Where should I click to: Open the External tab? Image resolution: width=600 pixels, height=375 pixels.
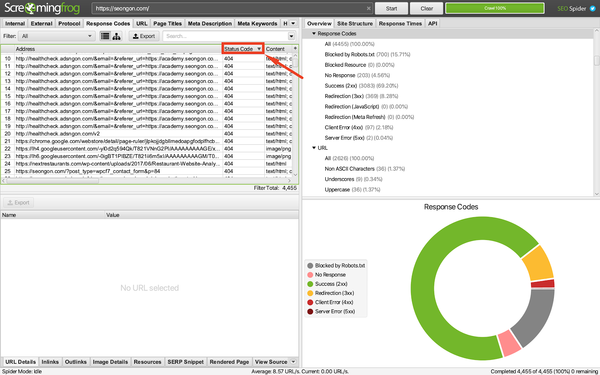pyautogui.click(x=41, y=23)
